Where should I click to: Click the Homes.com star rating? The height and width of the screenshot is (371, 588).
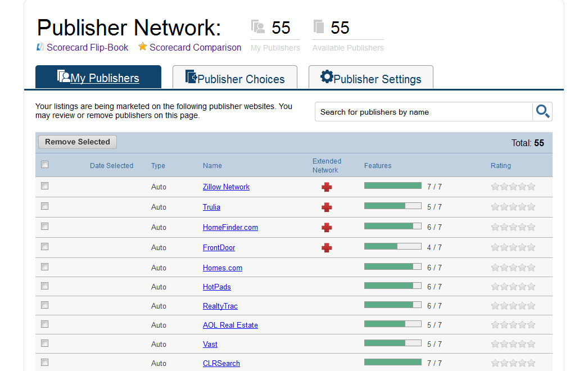pyautogui.click(x=513, y=268)
